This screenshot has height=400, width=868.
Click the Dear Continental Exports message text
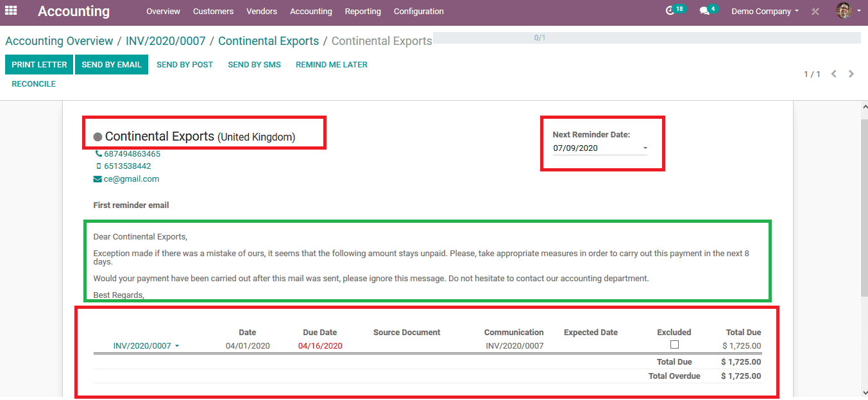point(140,237)
